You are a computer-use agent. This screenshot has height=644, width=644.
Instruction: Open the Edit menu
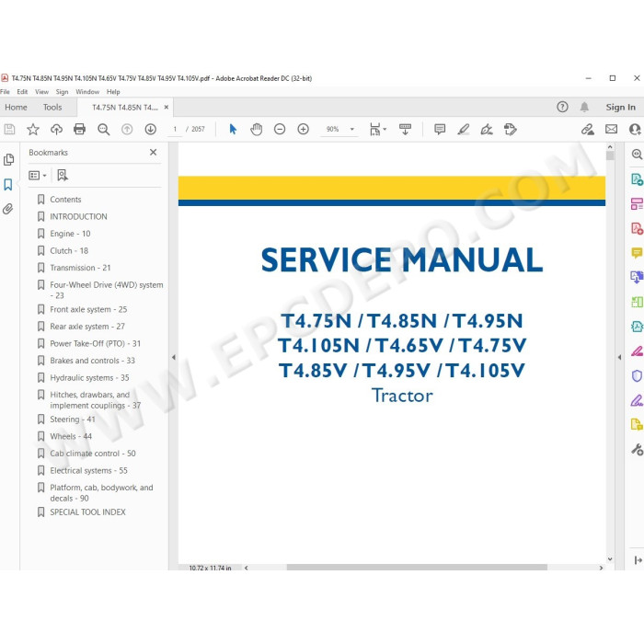coord(22,92)
